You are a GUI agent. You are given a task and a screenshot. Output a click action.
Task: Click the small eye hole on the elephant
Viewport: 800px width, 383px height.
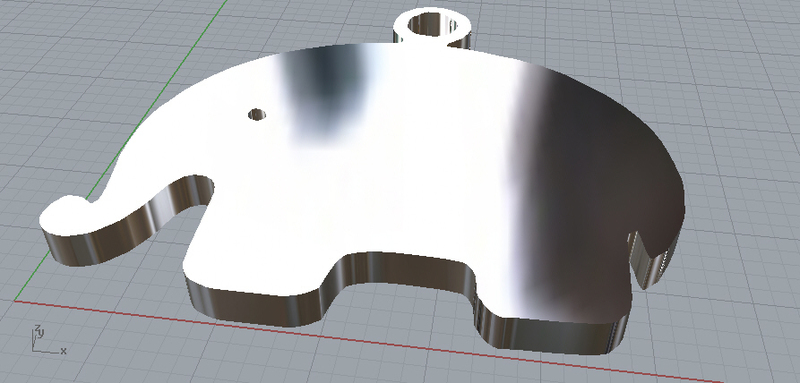(257, 114)
